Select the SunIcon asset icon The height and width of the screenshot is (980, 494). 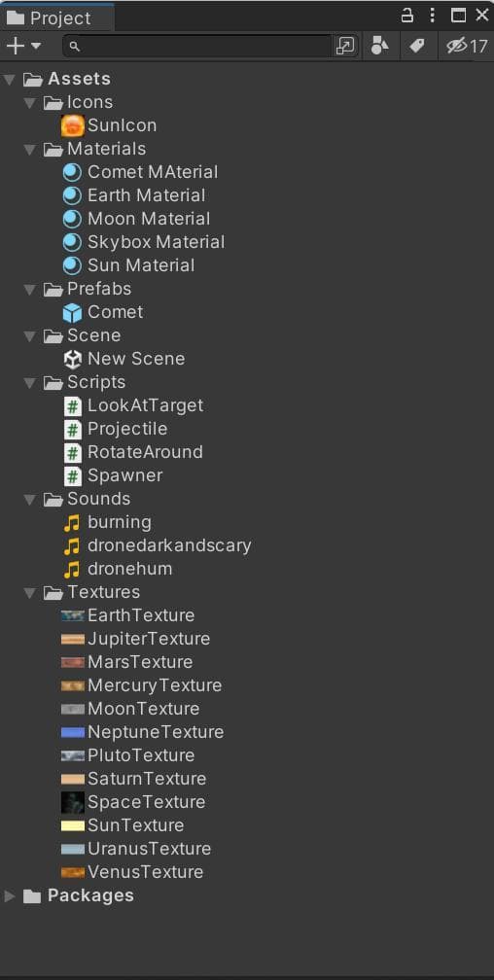point(73,125)
